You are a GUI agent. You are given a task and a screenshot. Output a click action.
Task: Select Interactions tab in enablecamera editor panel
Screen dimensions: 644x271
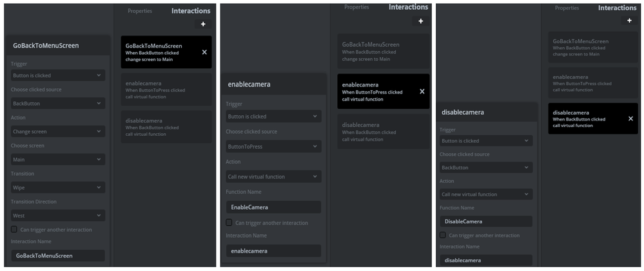pyautogui.click(x=408, y=7)
